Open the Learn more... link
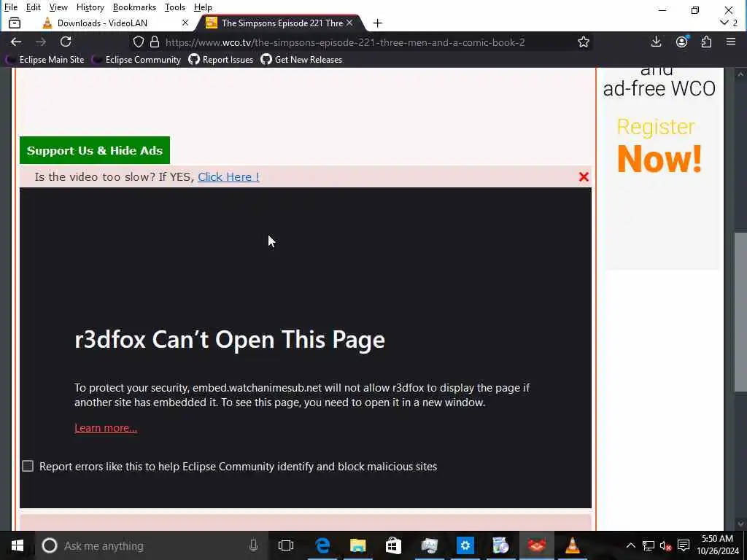This screenshot has width=747, height=560. [106, 427]
